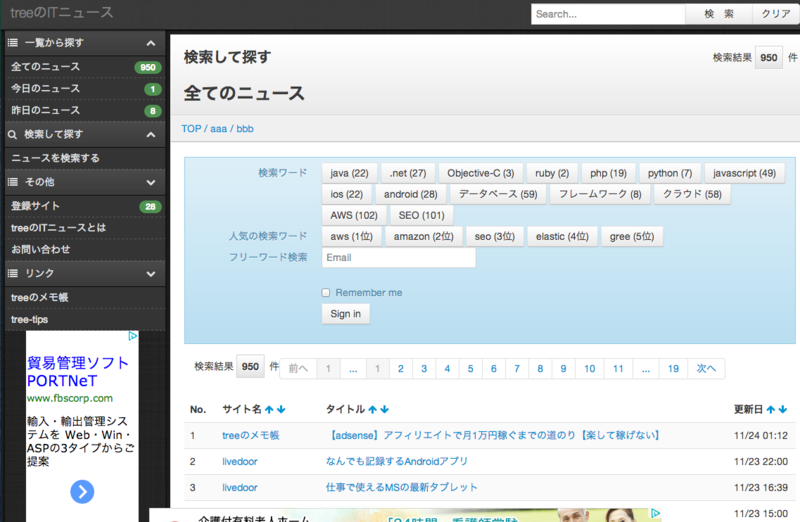800x522 pixels.
Task: Select popular keyword aws (1位)
Action: click(x=352, y=237)
